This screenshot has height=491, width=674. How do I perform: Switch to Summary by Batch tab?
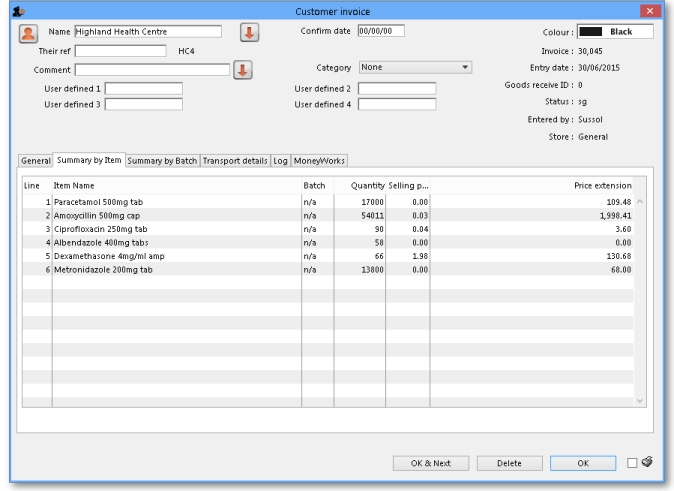click(x=162, y=161)
